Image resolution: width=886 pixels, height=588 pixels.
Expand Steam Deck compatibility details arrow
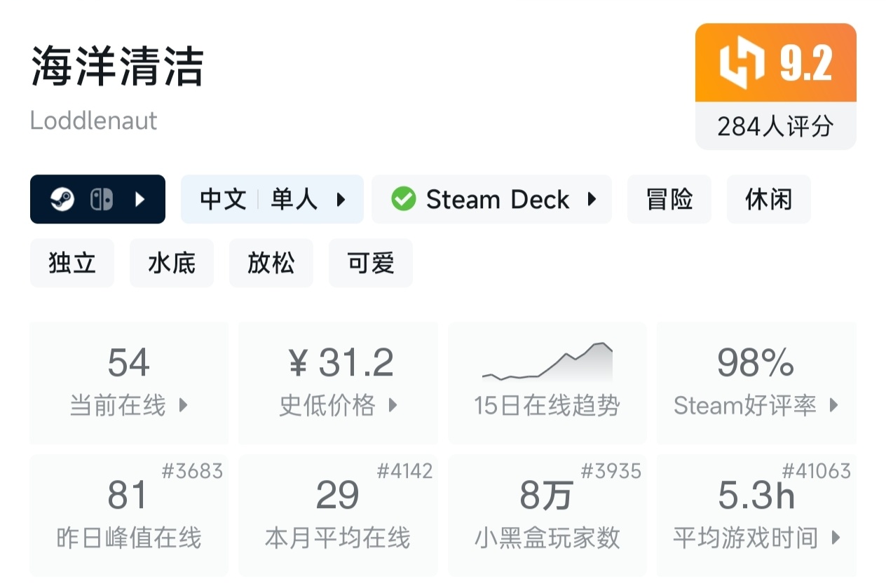click(x=592, y=200)
